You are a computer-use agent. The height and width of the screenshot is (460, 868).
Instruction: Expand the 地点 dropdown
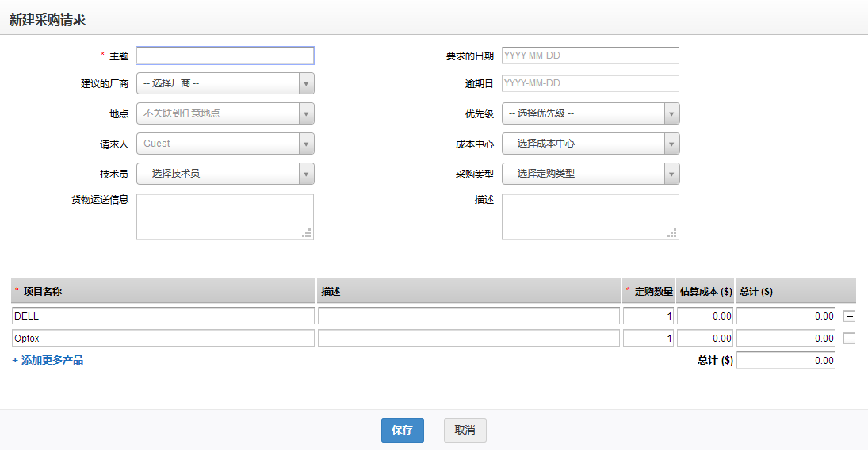click(x=225, y=113)
